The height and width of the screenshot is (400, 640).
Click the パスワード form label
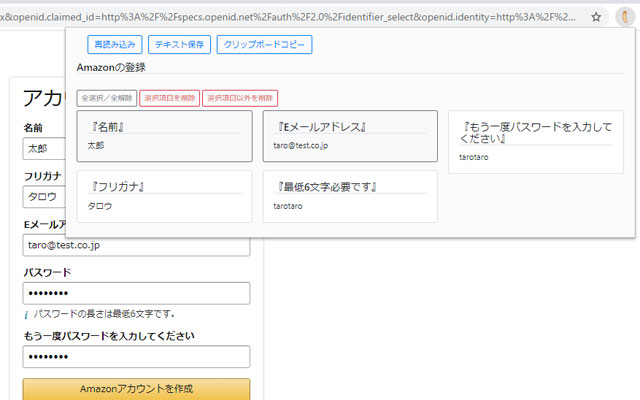click(47, 272)
